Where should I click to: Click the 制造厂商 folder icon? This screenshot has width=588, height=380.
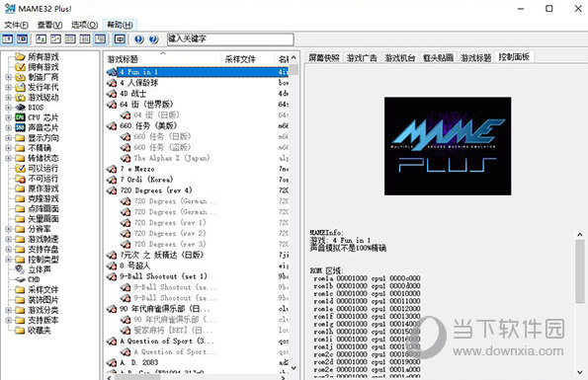tap(20, 77)
